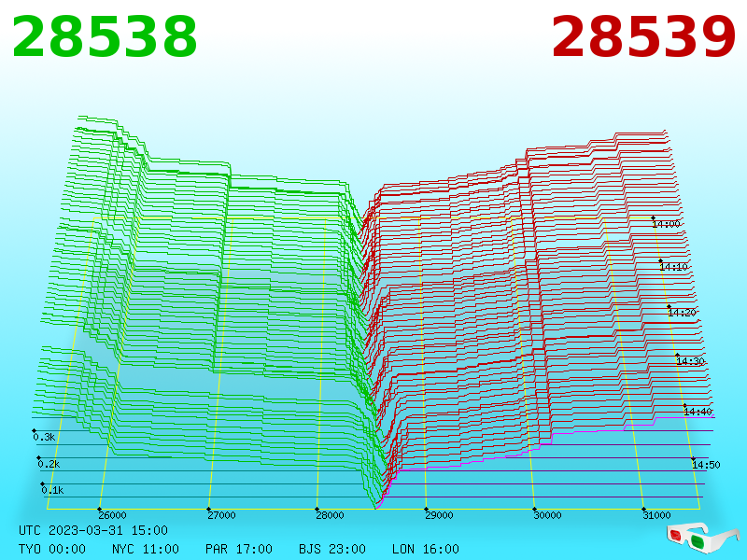Click the red ask price 28539
Image resolution: width=747 pixels, height=560 pixels.
point(643,37)
